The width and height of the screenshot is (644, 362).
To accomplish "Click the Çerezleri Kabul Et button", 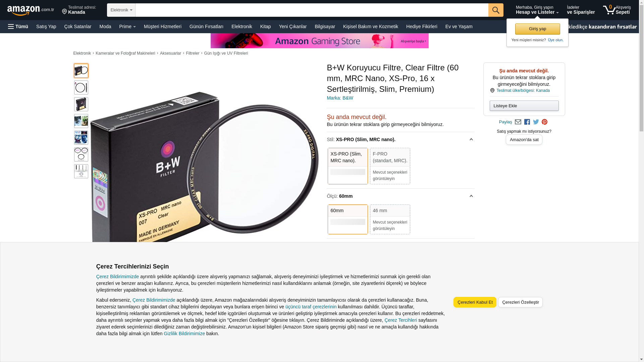I will point(475,302).
